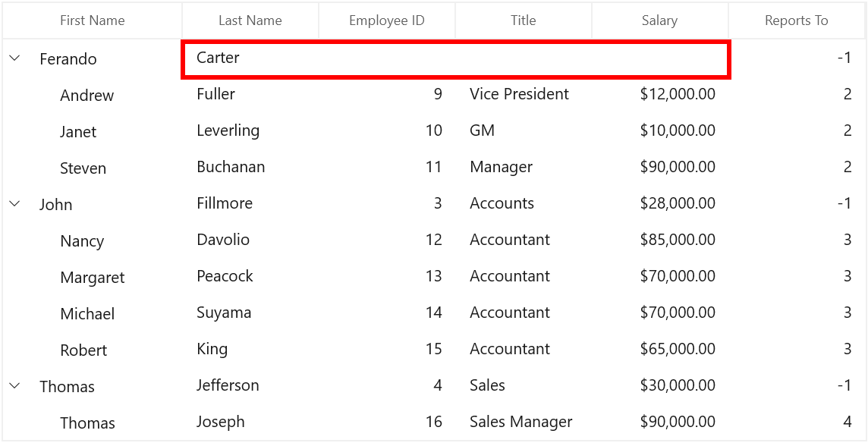This screenshot has height=443, width=868.
Task: Collapse the John Fillmore node
Action: tap(15, 204)
